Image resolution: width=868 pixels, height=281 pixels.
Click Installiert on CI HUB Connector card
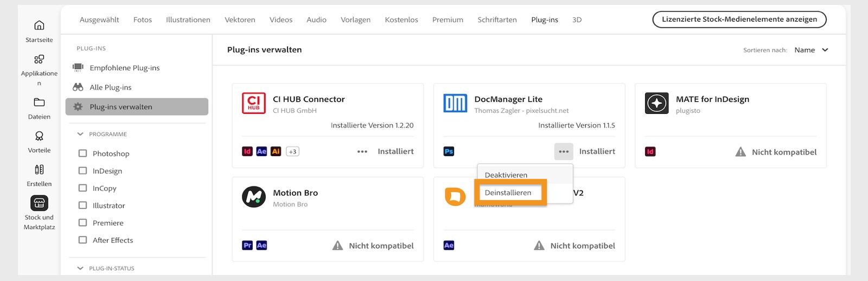click(395, 151)
